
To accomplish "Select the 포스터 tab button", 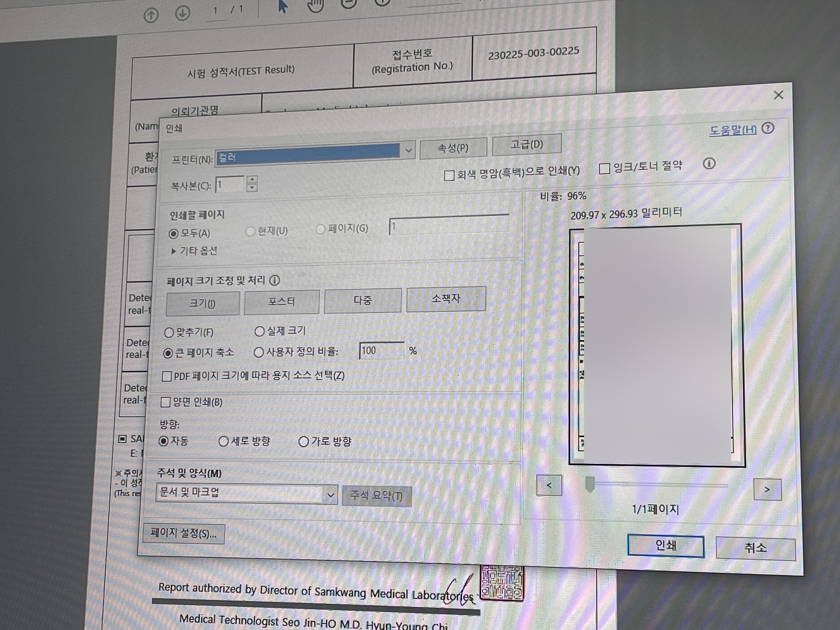I will coord(282,302).
